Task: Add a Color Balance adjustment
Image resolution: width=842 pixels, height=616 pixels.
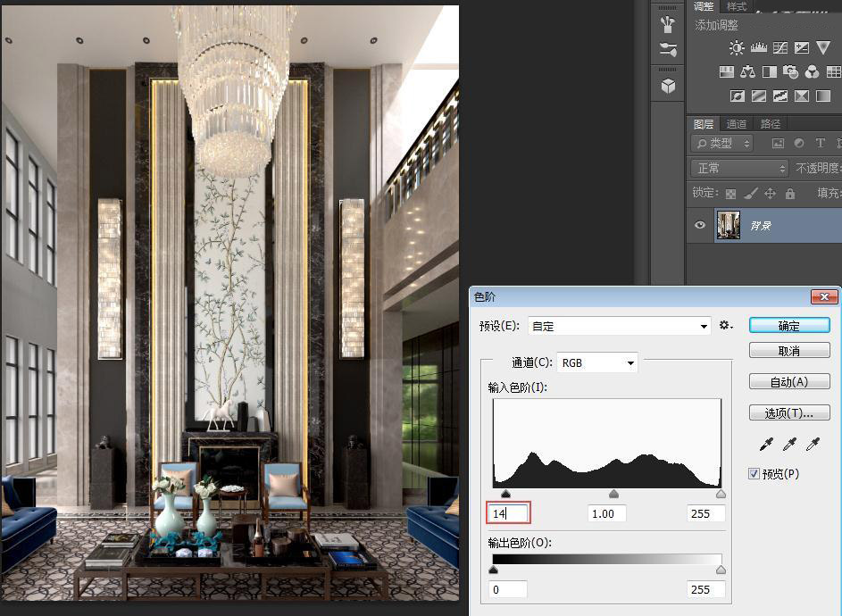Action: point(747,72)
